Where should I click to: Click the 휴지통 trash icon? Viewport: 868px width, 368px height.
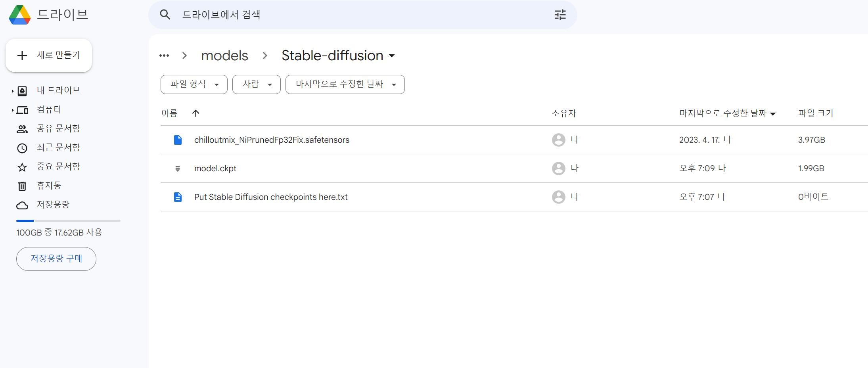coord(22,186)
